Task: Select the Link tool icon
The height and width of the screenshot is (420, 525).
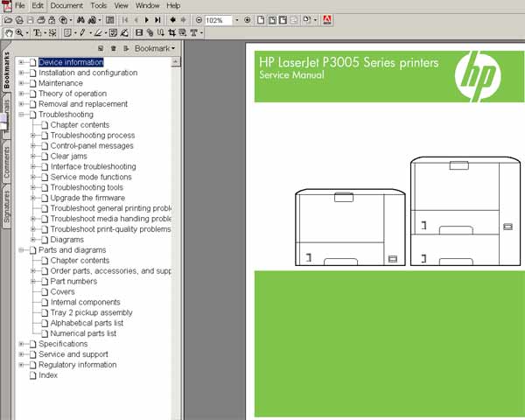Action: 150,33
